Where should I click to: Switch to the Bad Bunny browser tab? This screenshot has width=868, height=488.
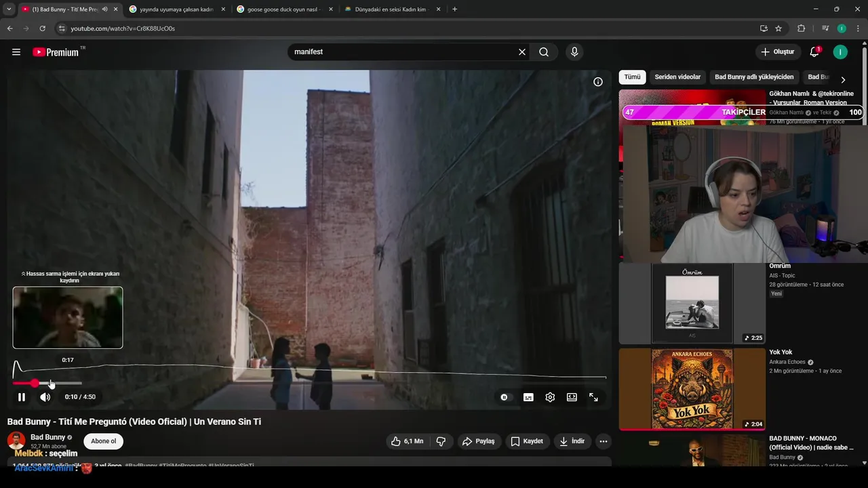64,9
